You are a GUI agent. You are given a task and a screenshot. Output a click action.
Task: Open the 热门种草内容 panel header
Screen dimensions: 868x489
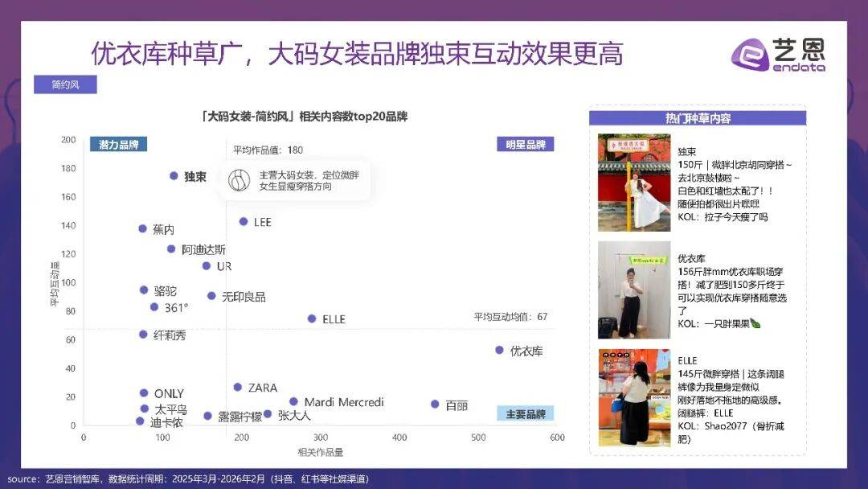click(697, 118)
